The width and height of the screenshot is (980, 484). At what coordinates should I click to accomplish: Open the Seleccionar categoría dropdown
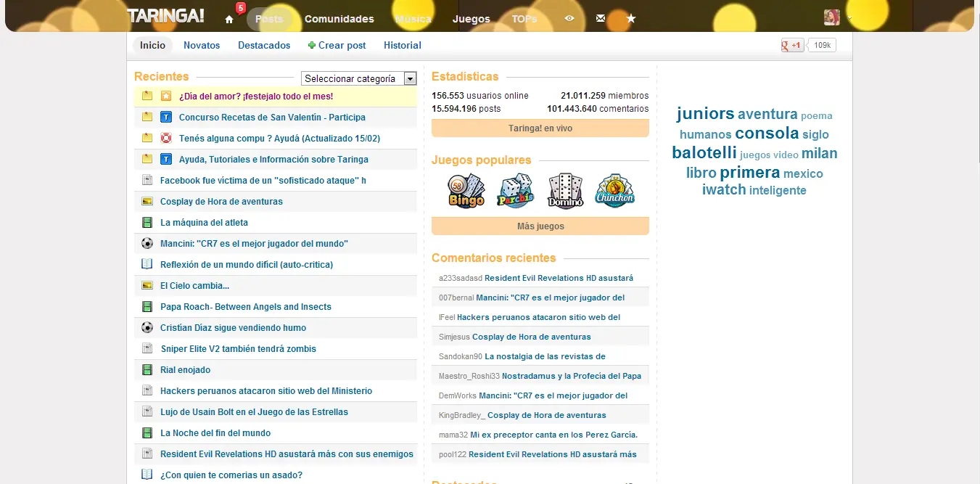tap(359, 78)
